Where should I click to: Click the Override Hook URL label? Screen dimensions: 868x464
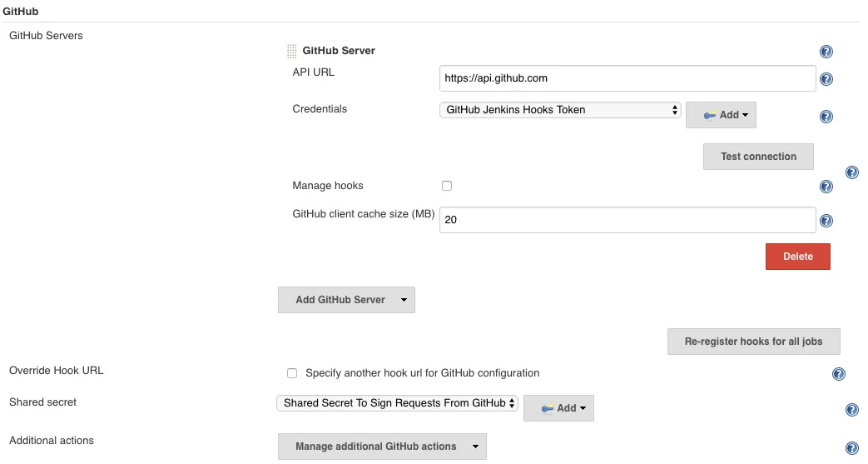pos(56,371)
